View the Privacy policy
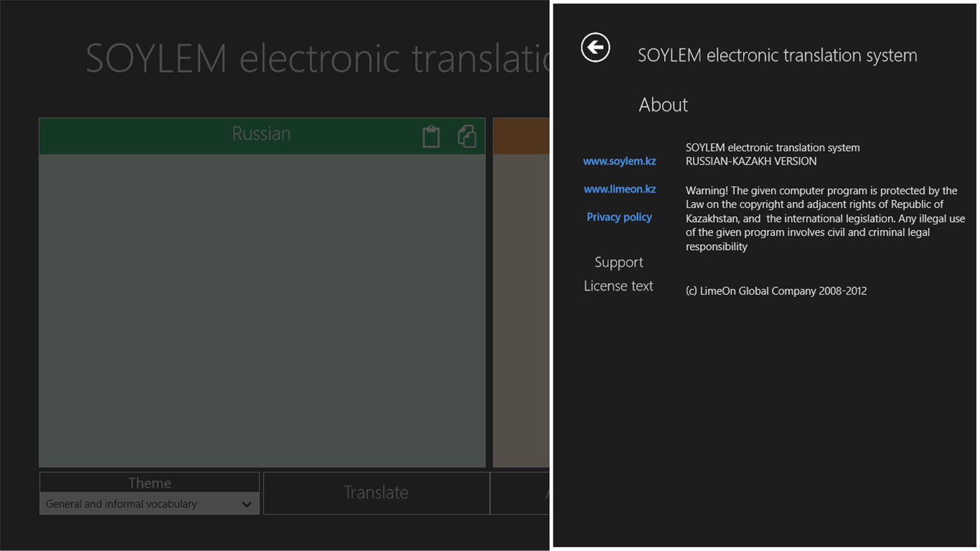980x551 pixels. (x=619, y=217)
